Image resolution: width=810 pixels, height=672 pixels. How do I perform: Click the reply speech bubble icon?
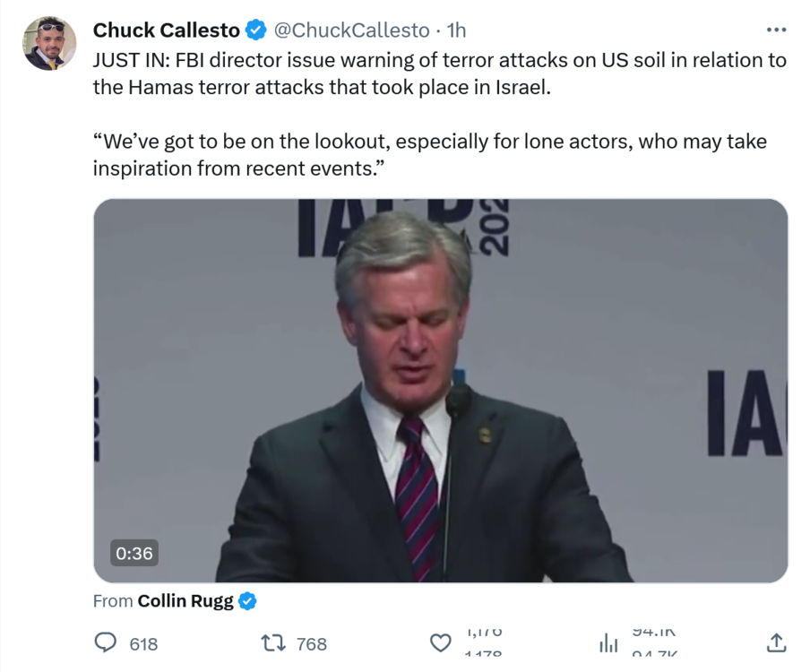click(106, 643)
